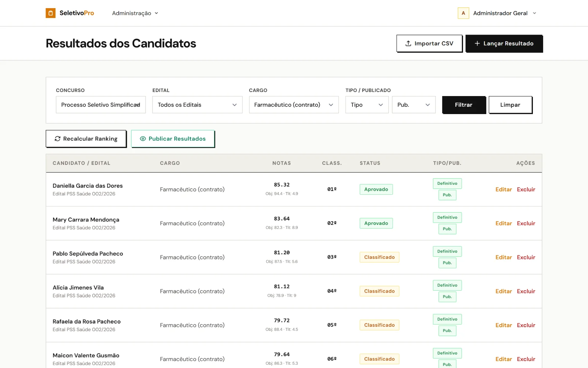This screenshot has height=368, width=588.
Task: Delete Maicon Valente Gusmão result
Action: [526, 359]
